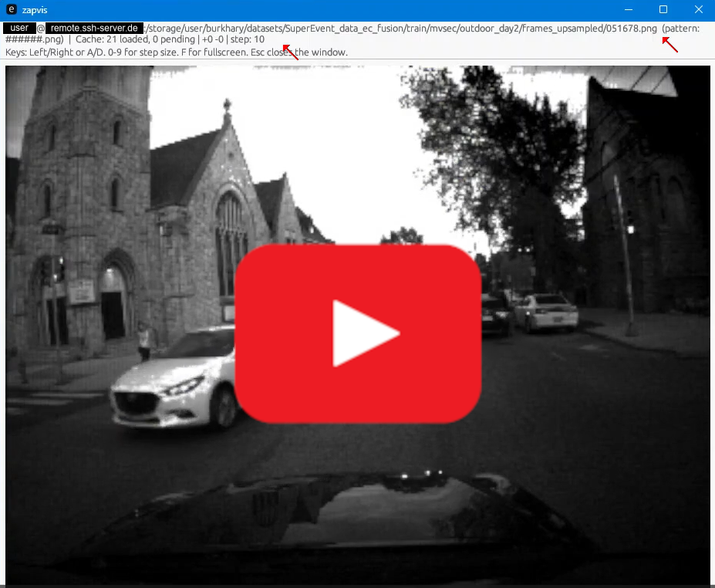Click the '+0 -0' counter text

point(213,39)
